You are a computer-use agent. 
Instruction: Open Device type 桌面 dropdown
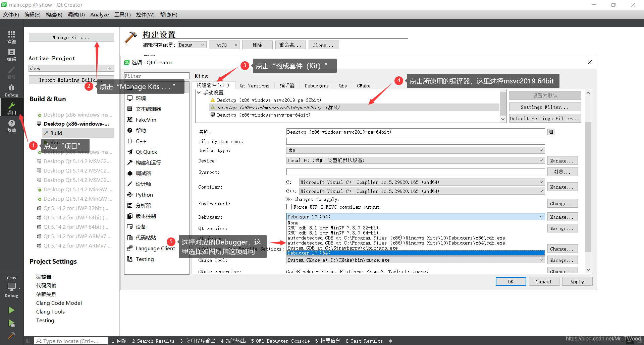pyautogui.click(x=415, y=150)
